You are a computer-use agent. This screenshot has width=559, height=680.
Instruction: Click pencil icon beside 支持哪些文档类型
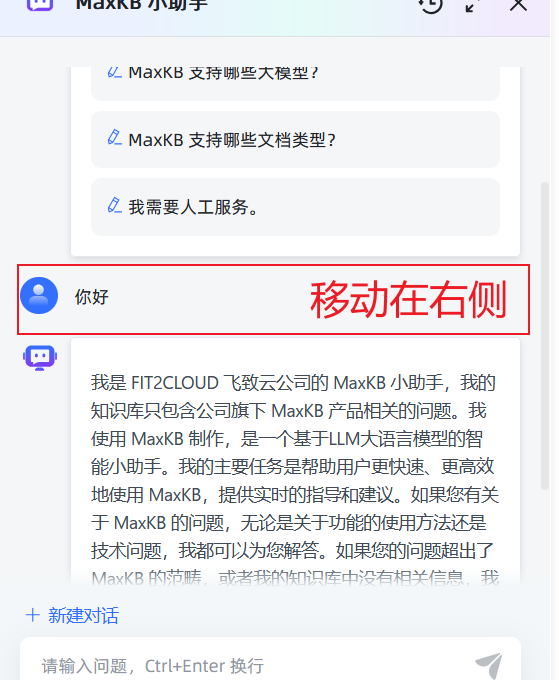[114, 138]
